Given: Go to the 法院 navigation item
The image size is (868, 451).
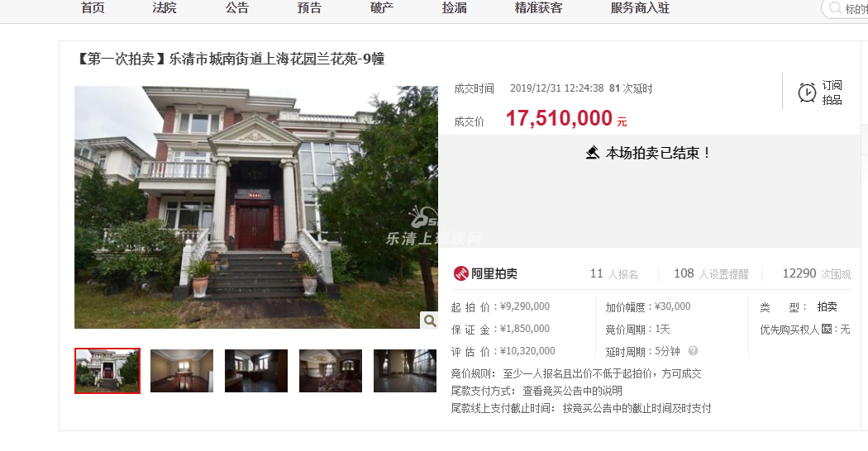Looking at the screenshot, I should point(165,8).
